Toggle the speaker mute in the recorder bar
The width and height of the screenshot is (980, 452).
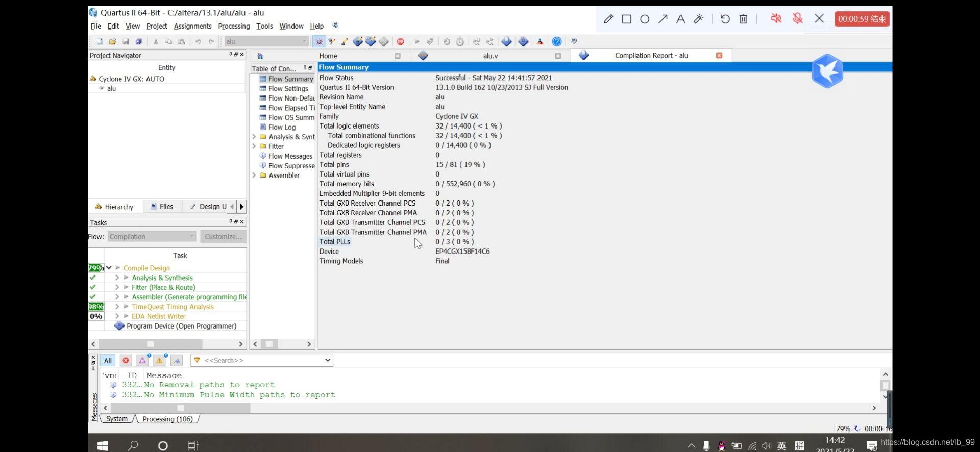click(776, 19)
